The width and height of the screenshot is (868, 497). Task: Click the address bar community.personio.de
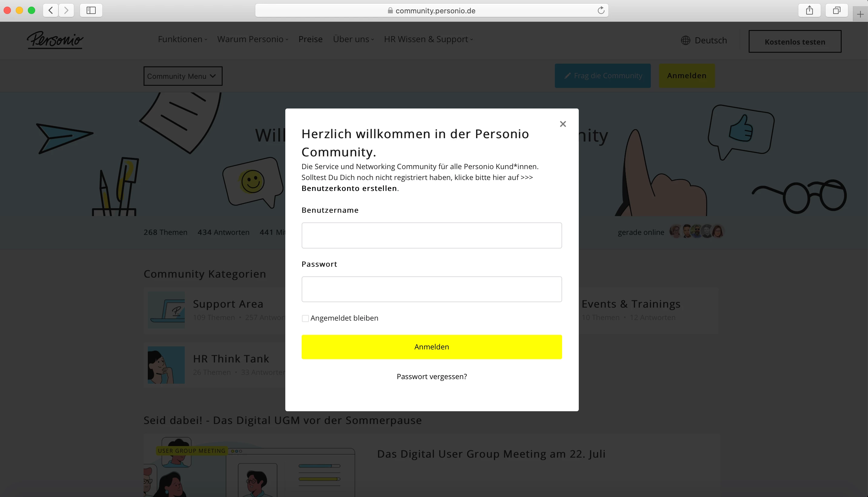432,10
